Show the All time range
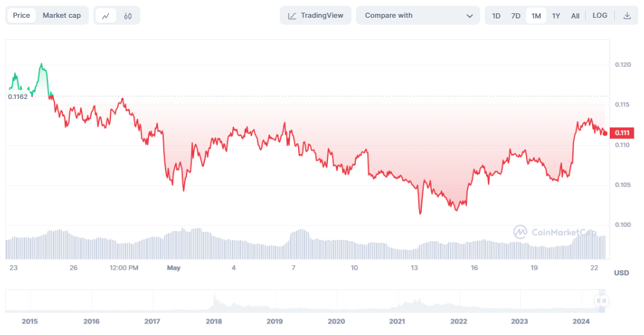Screen dimensions: 644x335 575,16
